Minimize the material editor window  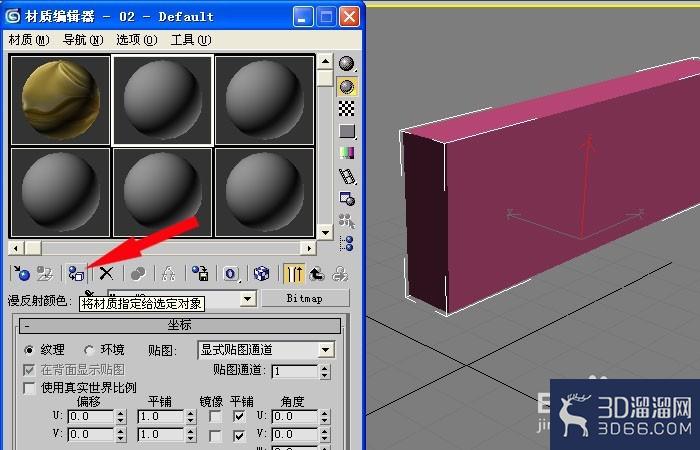(303, 17)
